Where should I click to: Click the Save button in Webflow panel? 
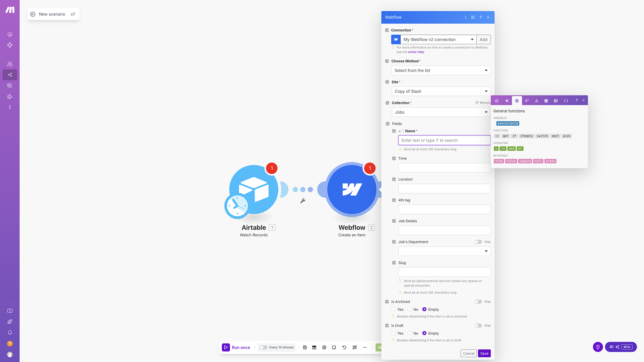484,353
